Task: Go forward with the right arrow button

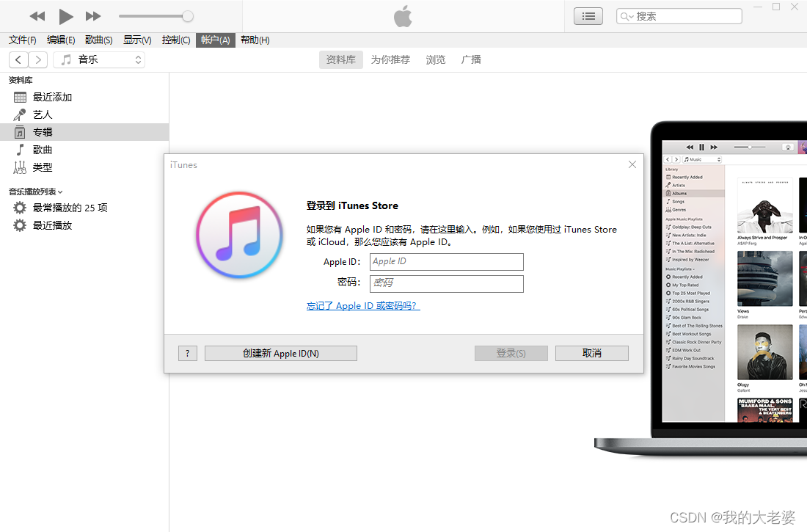Action: [x=38, y=59]
